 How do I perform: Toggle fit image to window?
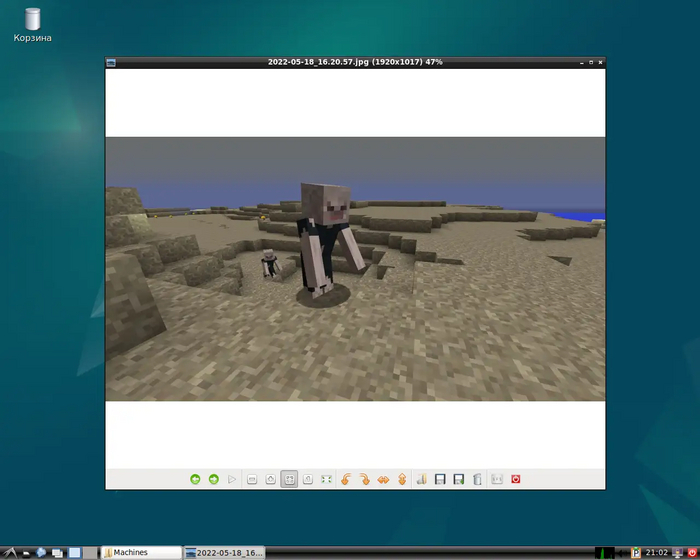[289, 479]
